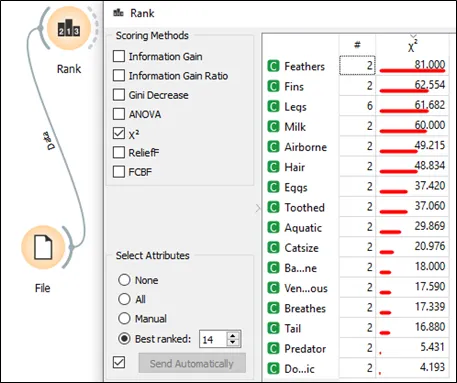Viewport: 457px width, 383px height.
Task: Enable Information Gain Ratio scoring
Action: (x=119, y=76)
